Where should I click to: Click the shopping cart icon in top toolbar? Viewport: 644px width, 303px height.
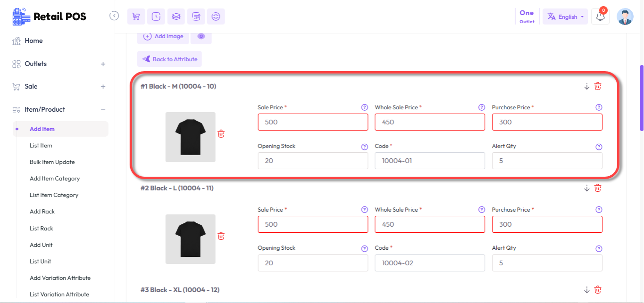pos(136,16)
